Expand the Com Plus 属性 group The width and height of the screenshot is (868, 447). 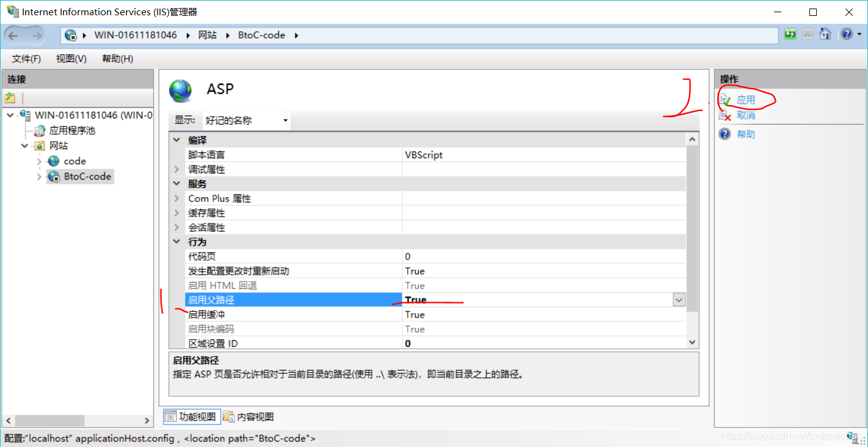[176, 198]
